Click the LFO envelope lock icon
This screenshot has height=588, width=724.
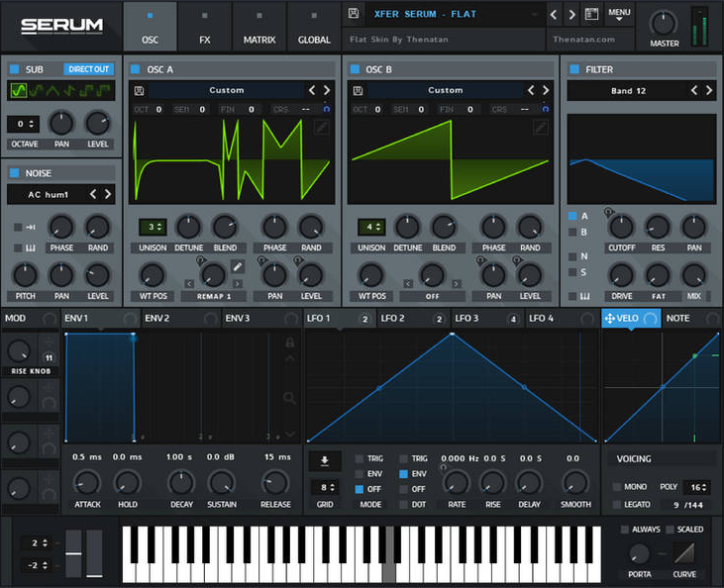point(289,342)
